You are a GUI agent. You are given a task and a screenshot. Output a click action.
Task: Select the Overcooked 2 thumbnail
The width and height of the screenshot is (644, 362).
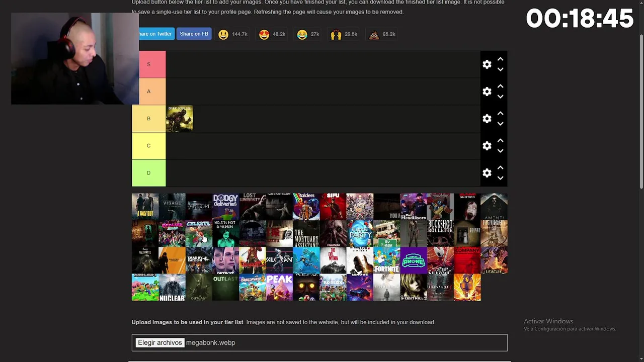pos(253,287)
